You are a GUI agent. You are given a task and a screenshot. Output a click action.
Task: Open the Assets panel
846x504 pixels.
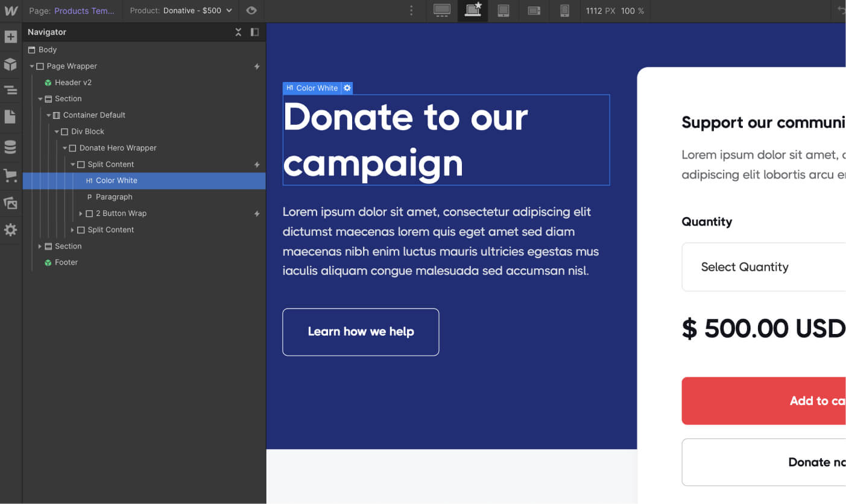click(11, 203)
